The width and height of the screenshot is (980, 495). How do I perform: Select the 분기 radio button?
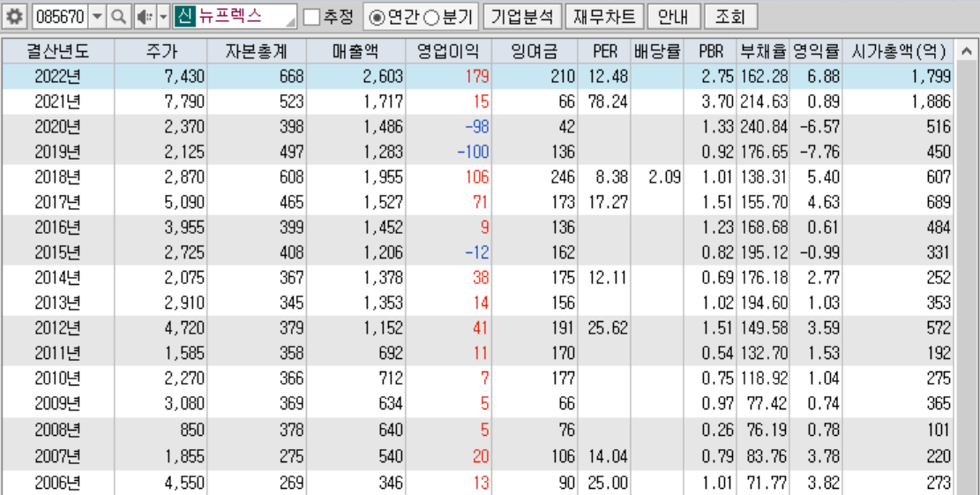[431, 18]
